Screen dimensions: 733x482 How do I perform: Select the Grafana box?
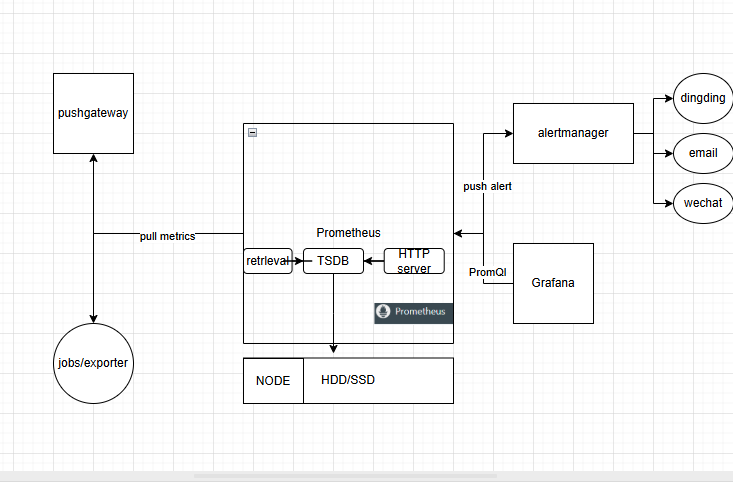[553, 283]
